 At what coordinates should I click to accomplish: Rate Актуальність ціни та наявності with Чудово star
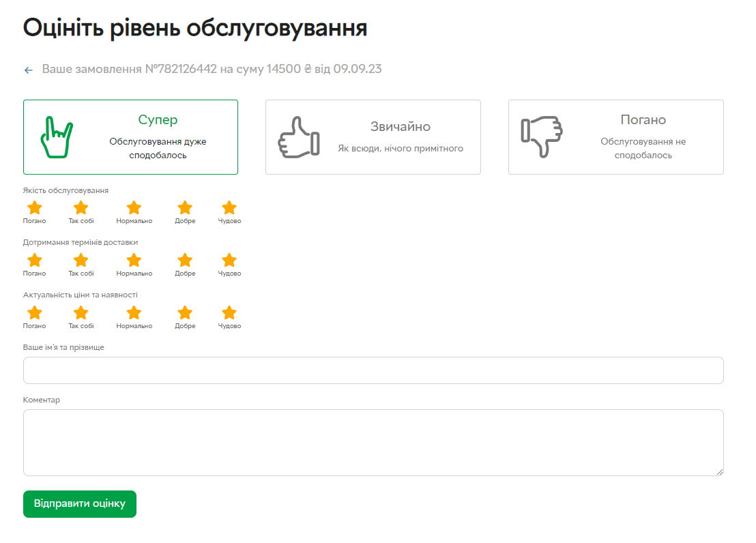(229, 313)
